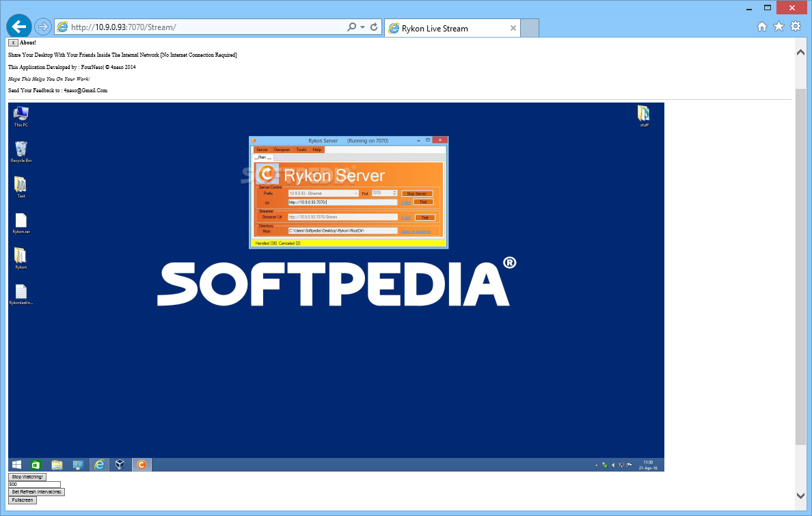The image size is (812, 516).
Task: Click the Open in explorer link
Action: [416, 232]
